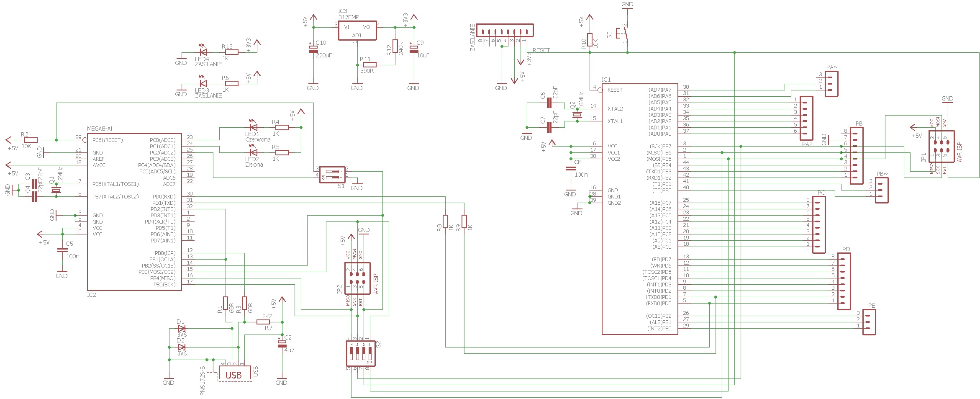Screen dimensions: 980x399
Task: Click the IC2 designator label
Action: coord(92,295)
